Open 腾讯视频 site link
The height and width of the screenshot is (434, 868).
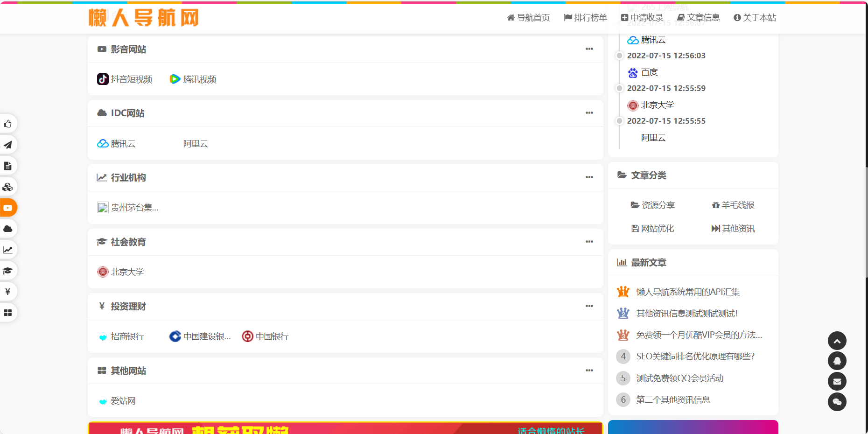pos(193,79)
